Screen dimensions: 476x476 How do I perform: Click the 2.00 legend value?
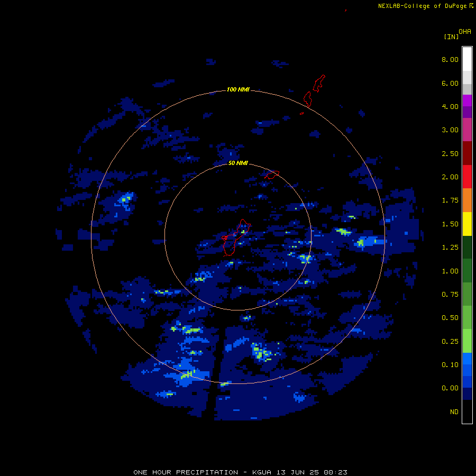click(450, 177)
